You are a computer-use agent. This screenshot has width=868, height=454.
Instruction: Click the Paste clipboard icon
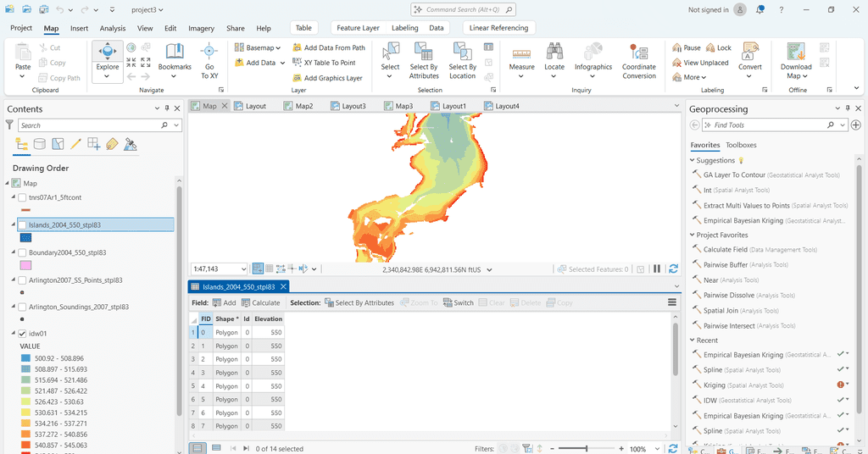(x=23, y=53)
